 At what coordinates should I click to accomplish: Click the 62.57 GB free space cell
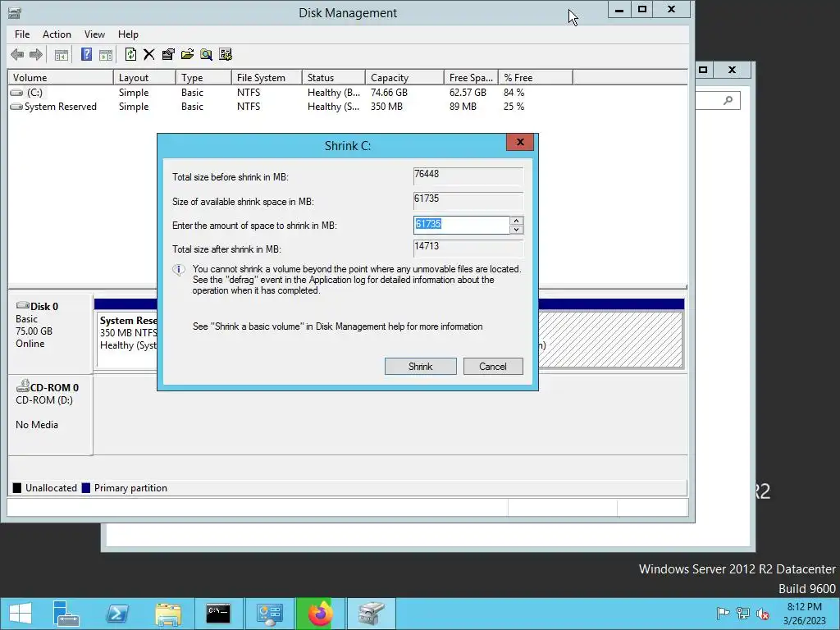click(468, 93)
